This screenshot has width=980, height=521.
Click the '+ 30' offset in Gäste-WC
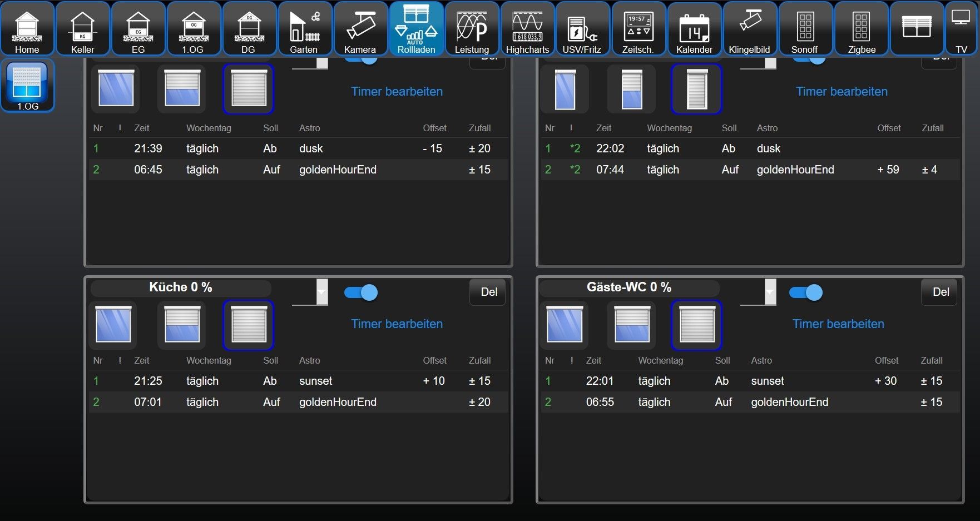886,381
